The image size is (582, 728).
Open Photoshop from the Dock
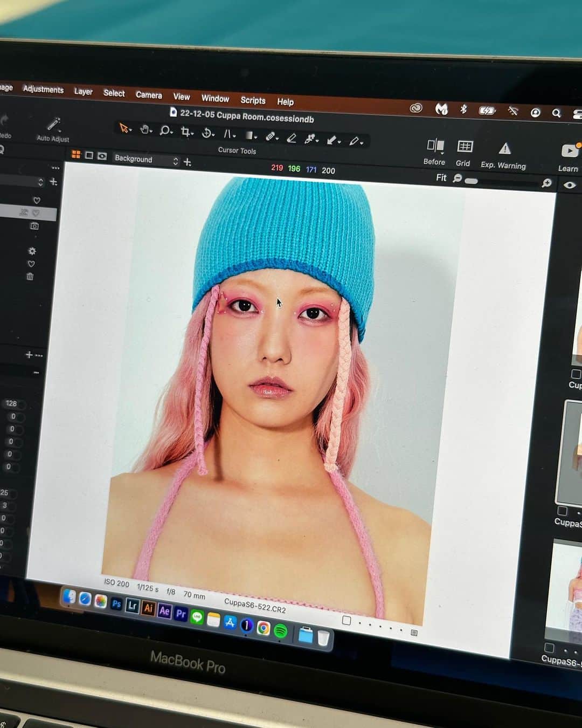tap(116, 603)
